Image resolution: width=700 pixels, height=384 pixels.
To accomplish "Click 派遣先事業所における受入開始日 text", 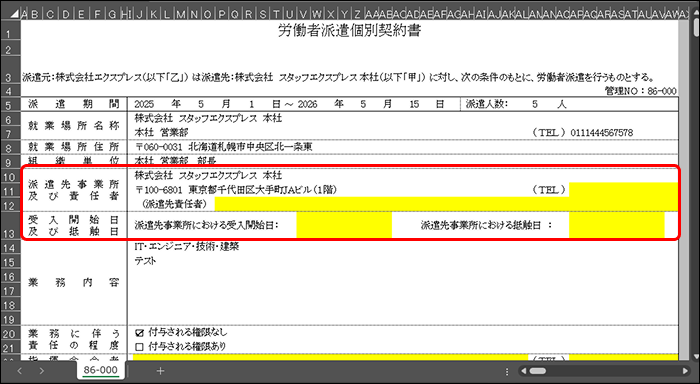I will pos(206,225).
